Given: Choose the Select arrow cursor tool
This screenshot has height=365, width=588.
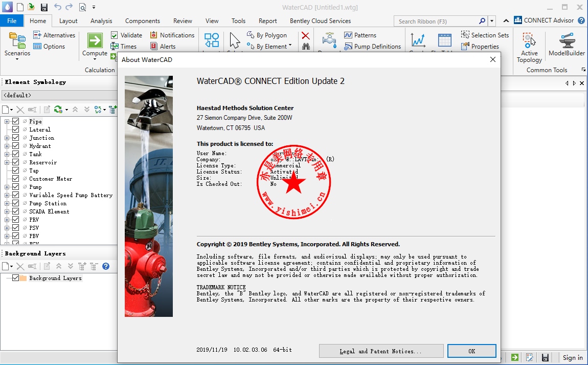Looking at the screenshot, I should click(235, 40).
